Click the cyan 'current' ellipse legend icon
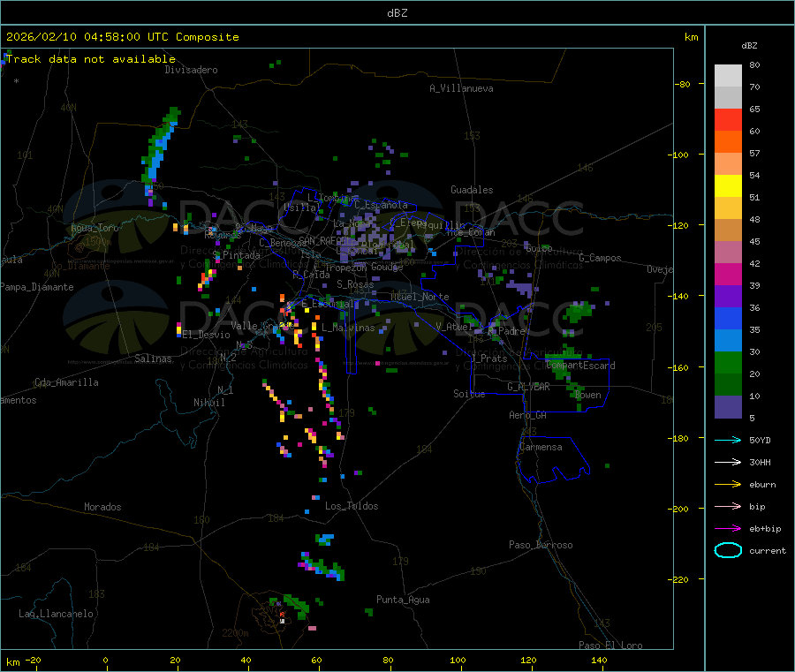 pos(728,550)
